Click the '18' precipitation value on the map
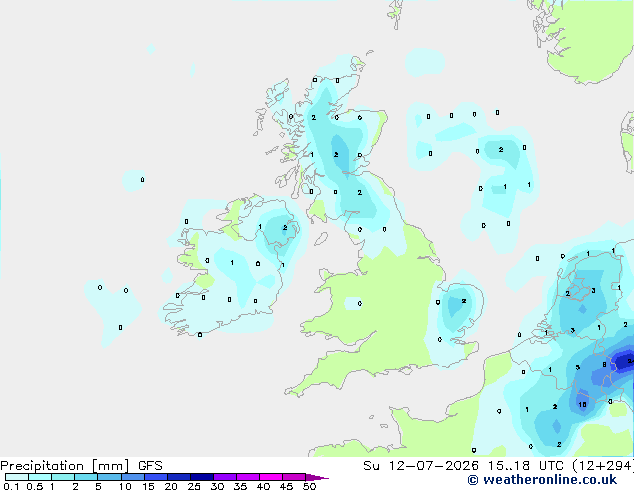Viewport: 634px width, 490px height. pos(582,404)
